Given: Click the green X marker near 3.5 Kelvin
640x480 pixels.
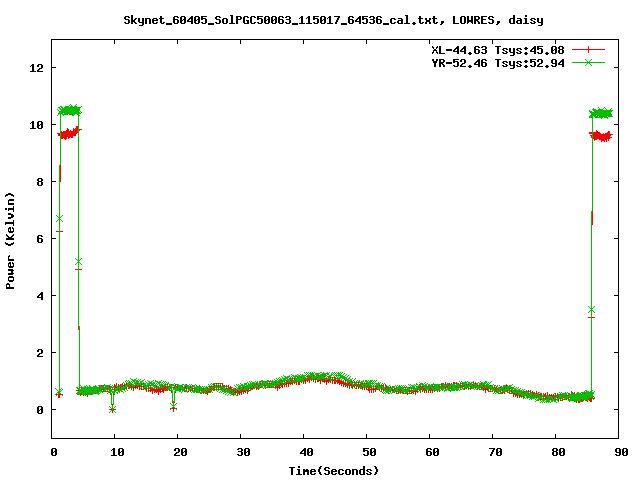Looking at the screenshot, I should [591, 310].
